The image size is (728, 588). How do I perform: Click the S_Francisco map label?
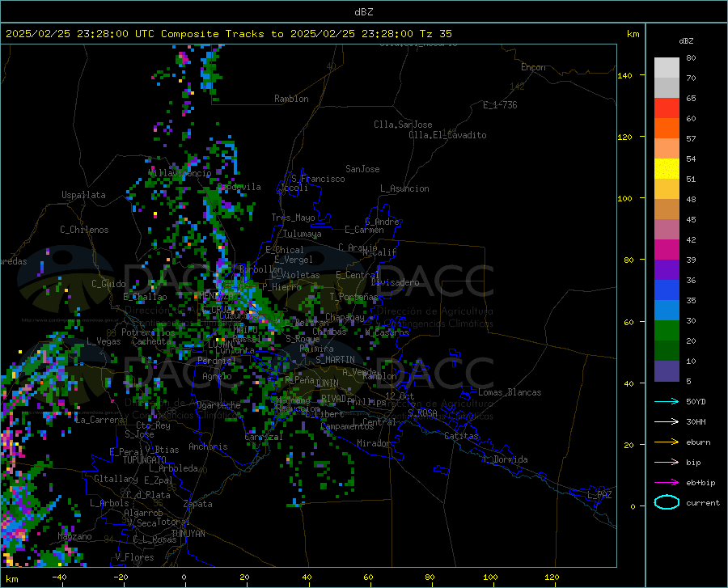(318, 179)
